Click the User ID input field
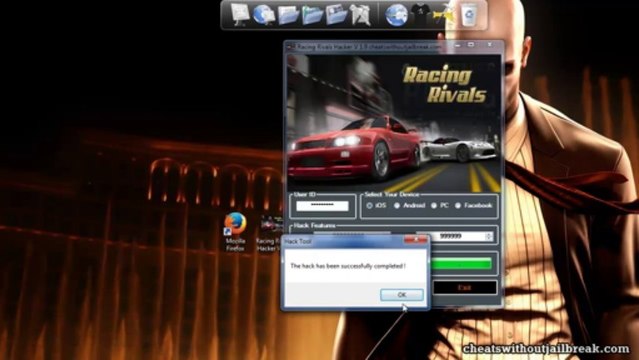This screenshot has width=639, height=360. (322, 205)
